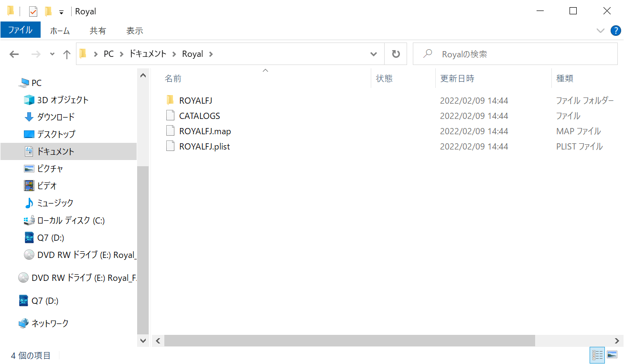Click the Royalの検索 search box
Screen dimensions: 624x364
click(x=515, y=54)
